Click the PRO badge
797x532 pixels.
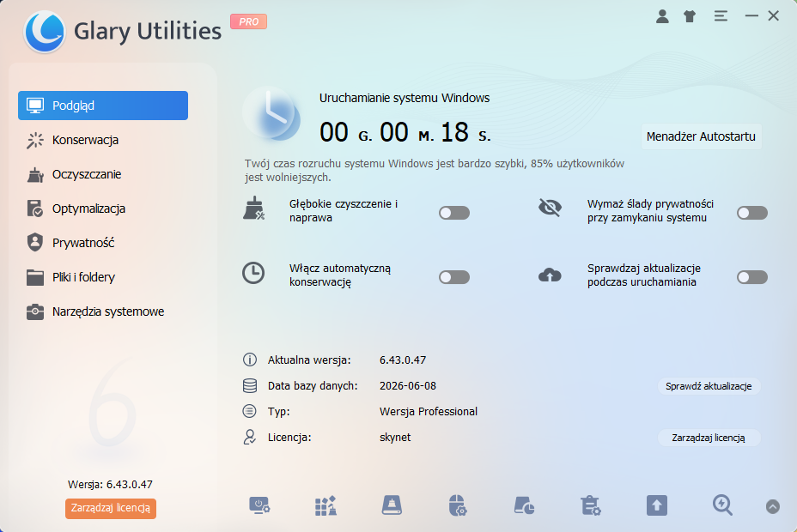pos(248,21)
